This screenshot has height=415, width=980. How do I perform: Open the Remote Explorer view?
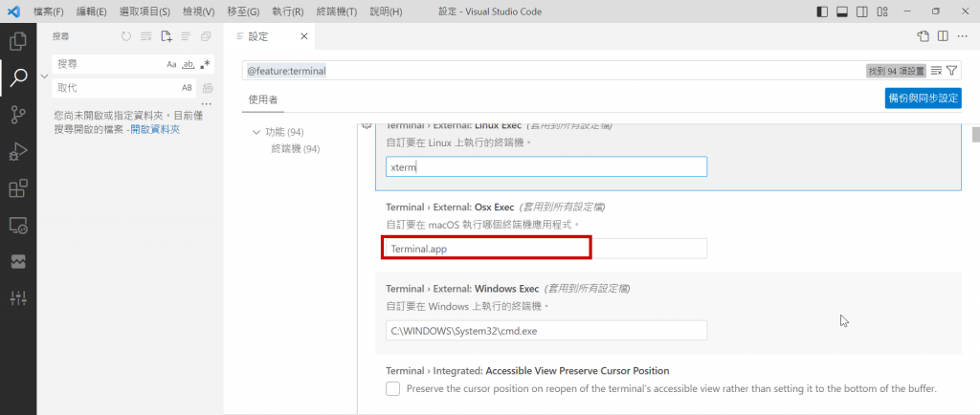point(18,225)
